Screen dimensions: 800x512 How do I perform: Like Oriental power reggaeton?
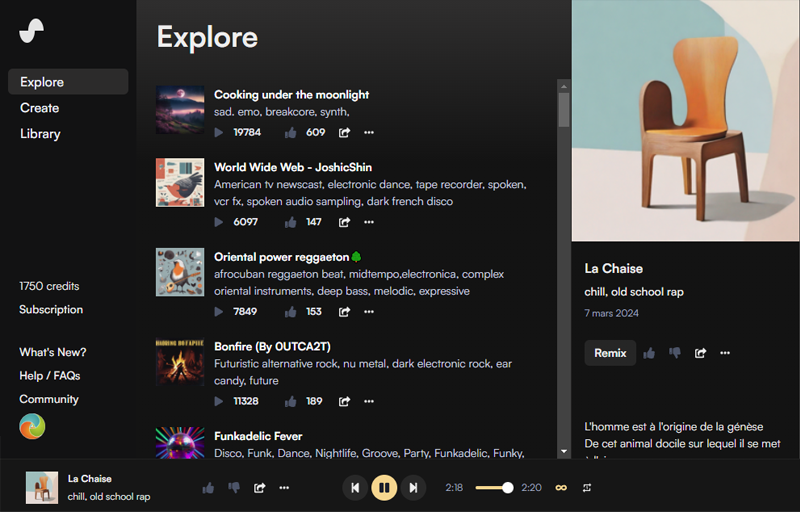[x=291, y=312]
